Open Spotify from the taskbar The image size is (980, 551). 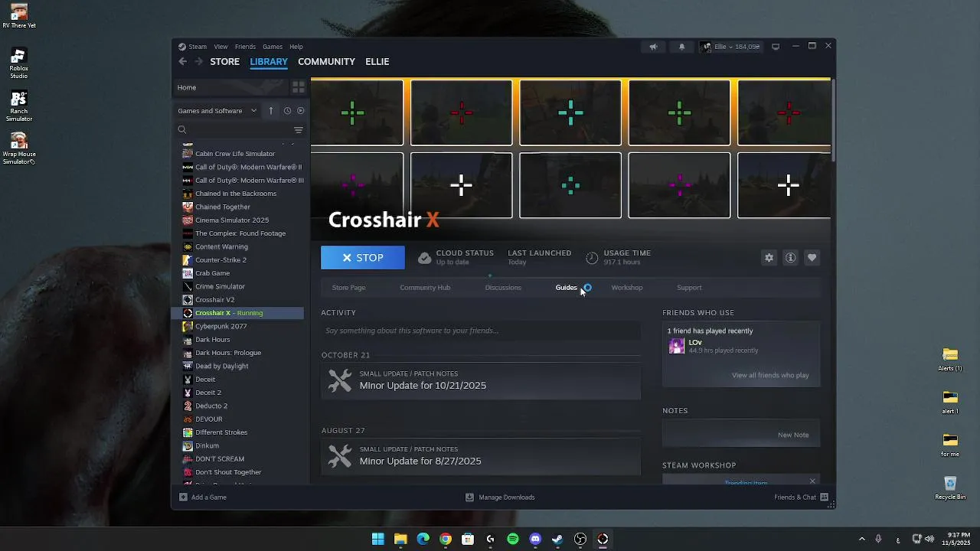513,539
